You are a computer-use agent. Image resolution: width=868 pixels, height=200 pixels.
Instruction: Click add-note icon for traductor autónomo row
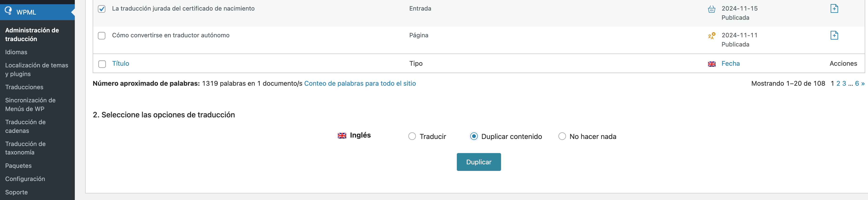(834, 35)
